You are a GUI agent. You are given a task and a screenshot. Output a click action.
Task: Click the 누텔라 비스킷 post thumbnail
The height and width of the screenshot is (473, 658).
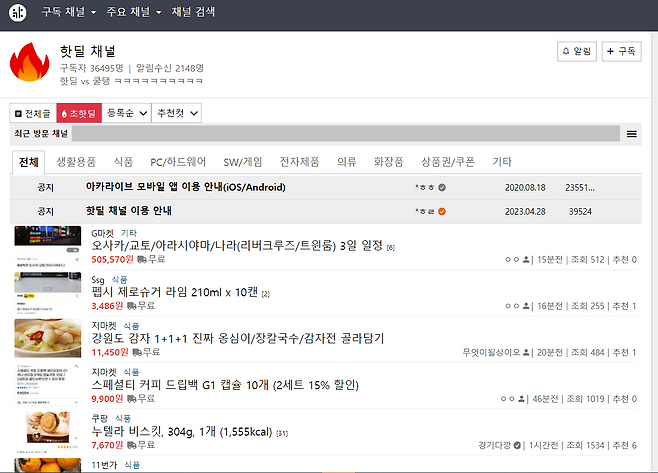click(47, 430)
